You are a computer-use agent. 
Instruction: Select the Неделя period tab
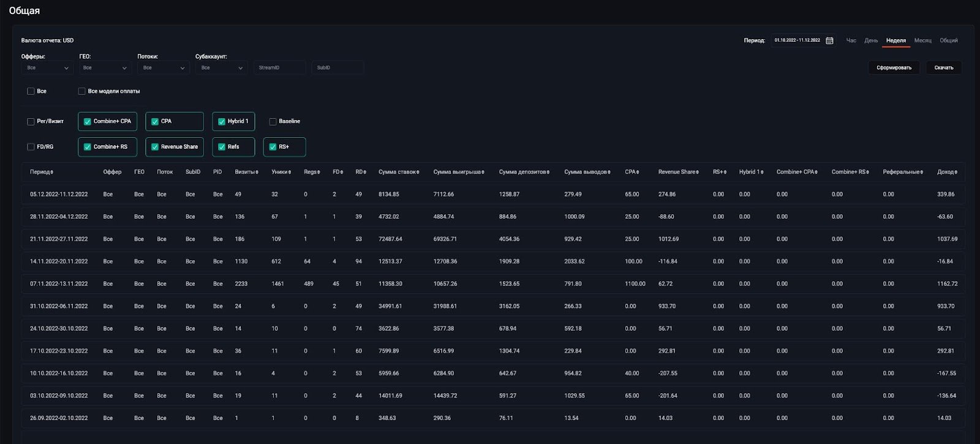[896, 40]
